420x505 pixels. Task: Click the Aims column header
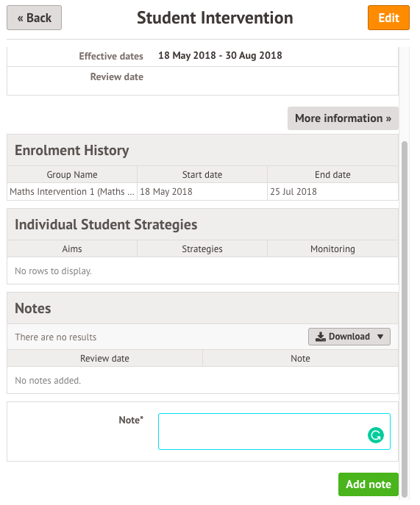pyautogui.click(x=72, y=249)
